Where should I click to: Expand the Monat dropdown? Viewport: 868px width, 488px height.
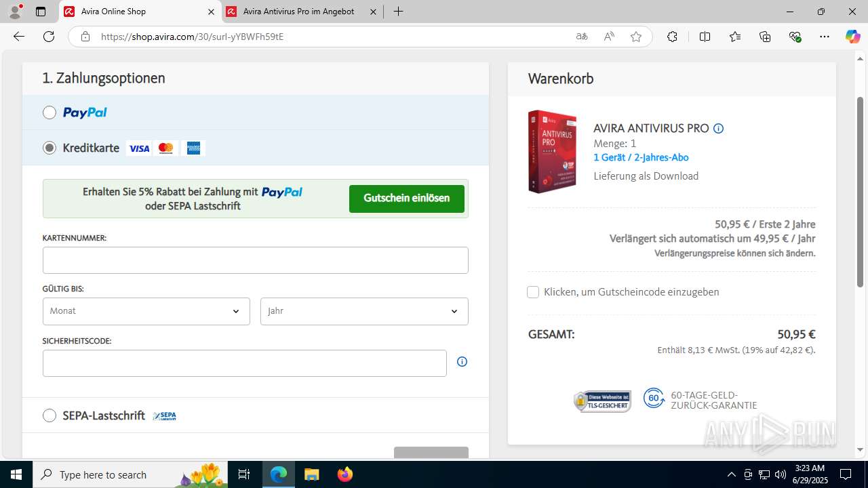pyautogui.click(x=146, y=311)
